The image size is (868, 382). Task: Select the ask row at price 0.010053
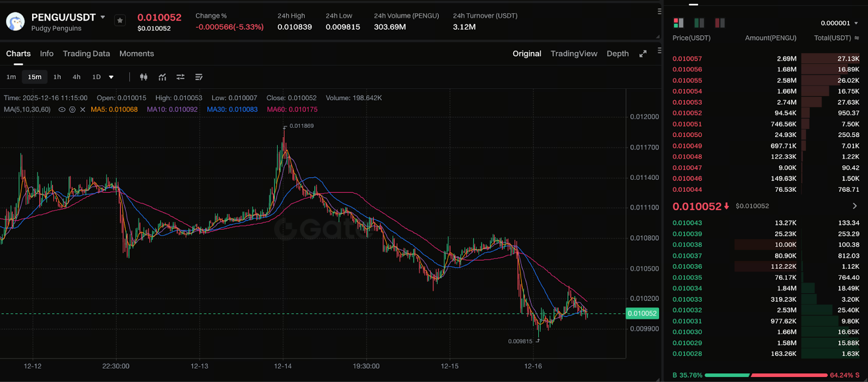766,102
